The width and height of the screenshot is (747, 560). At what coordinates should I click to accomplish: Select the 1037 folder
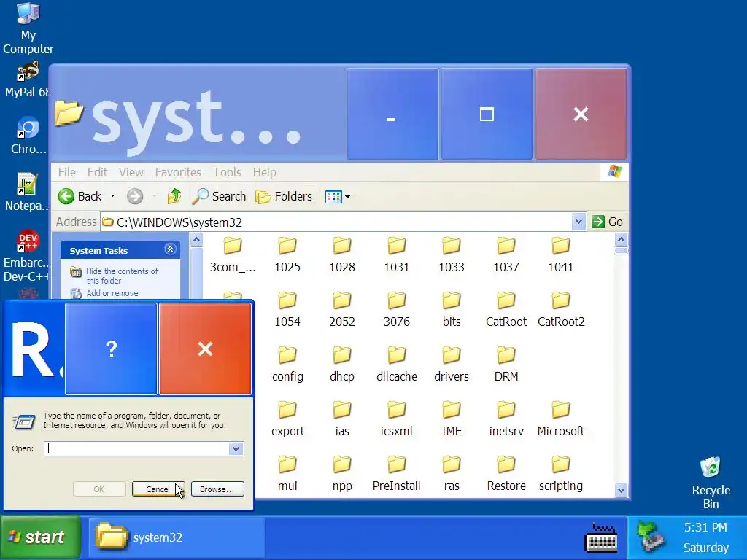pyautogui.click(x=506, y=255)
